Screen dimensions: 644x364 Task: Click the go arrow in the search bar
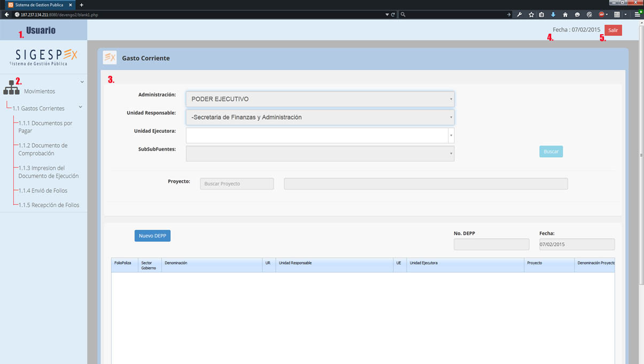point(509,14)
